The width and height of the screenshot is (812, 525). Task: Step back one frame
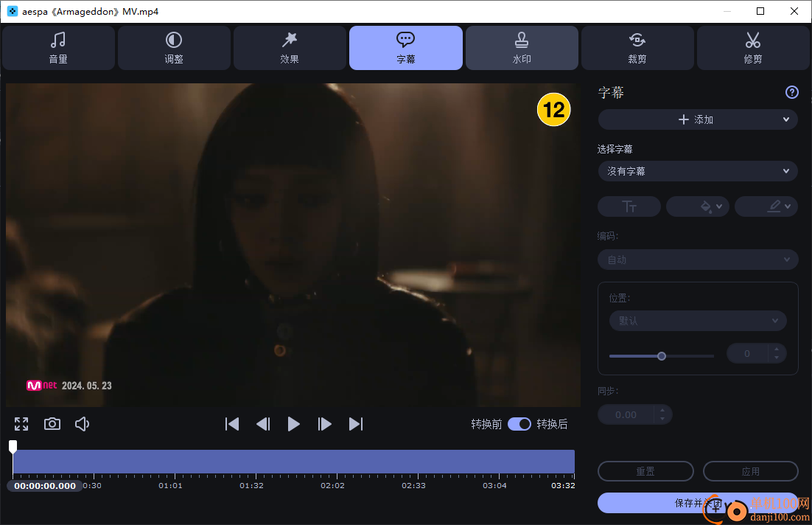(263, 424)
